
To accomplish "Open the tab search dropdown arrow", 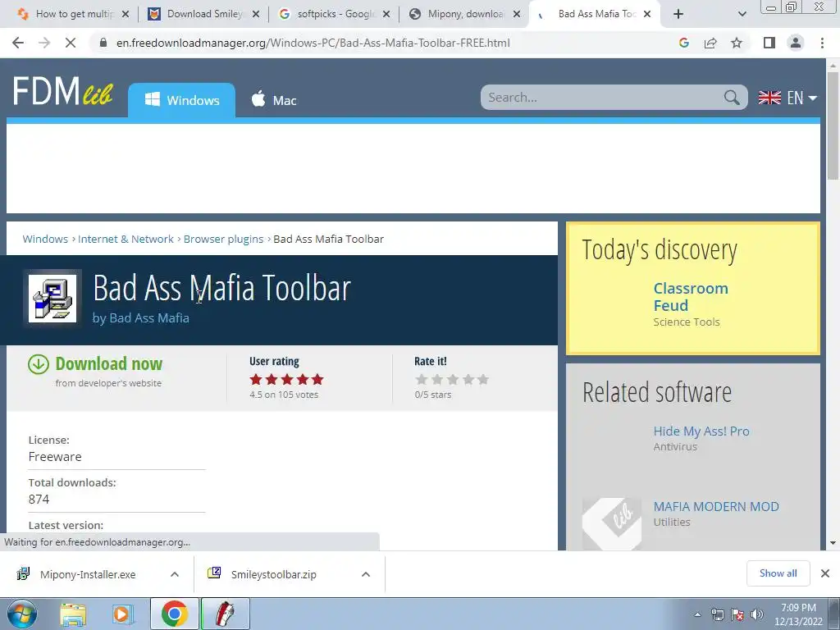I will 742,14.
